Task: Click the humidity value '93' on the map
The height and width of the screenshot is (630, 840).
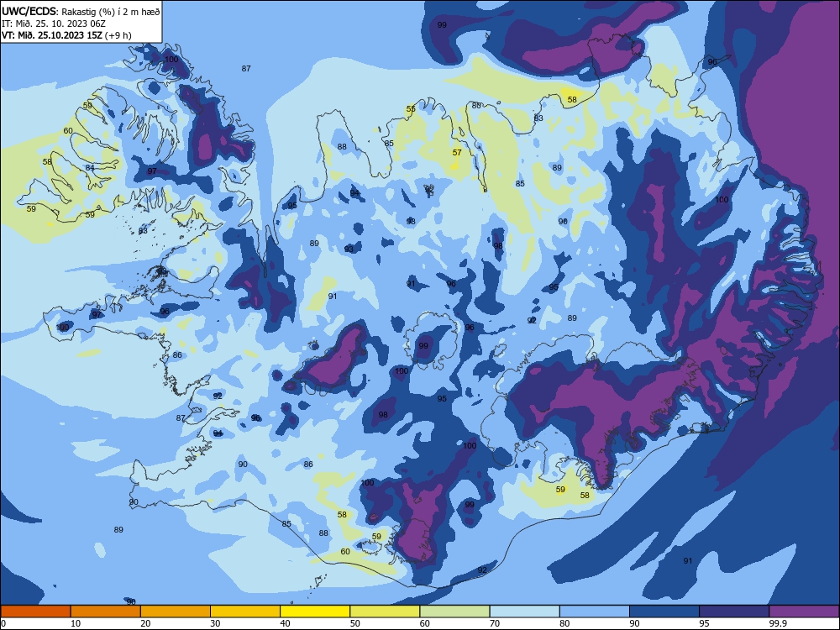Action: pos(349,249)
